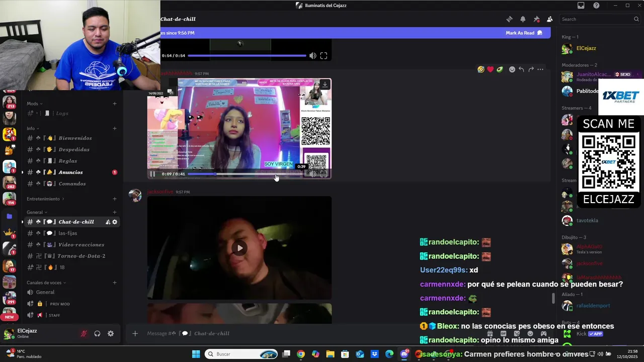Add channel to Mods category

(x=115, y=104)
